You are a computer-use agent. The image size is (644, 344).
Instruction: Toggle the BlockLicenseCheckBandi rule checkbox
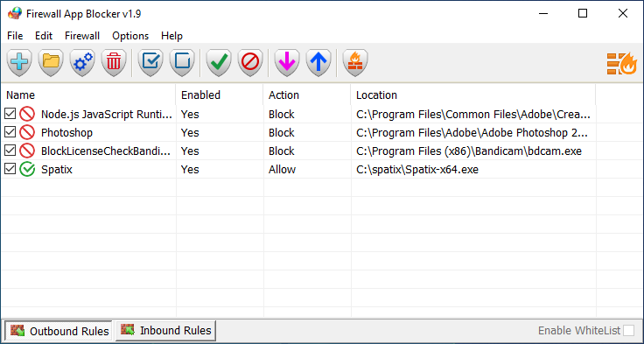10,151
